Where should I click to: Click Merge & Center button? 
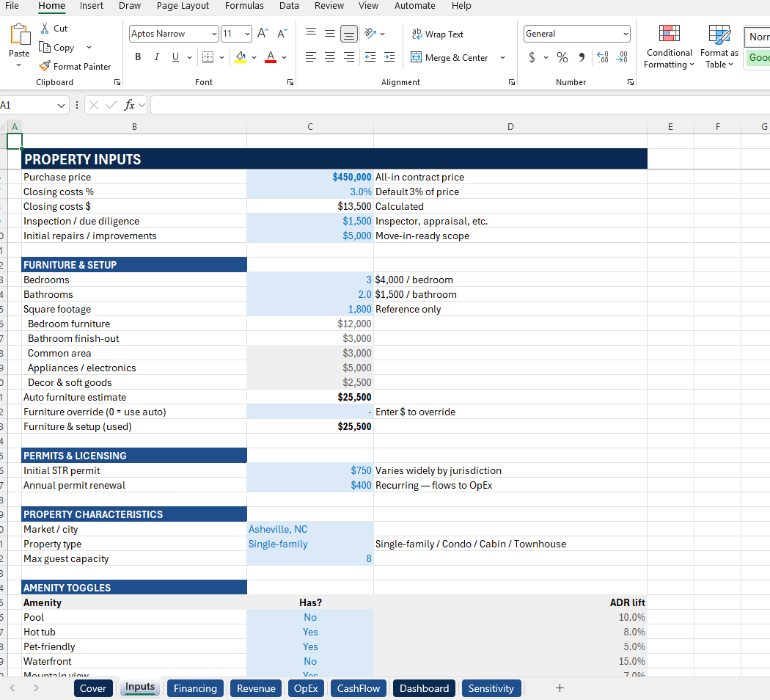click(450, 57)
